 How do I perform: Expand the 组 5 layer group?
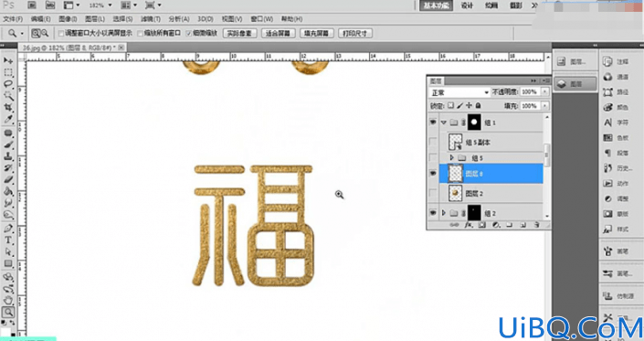click(452, 158)
